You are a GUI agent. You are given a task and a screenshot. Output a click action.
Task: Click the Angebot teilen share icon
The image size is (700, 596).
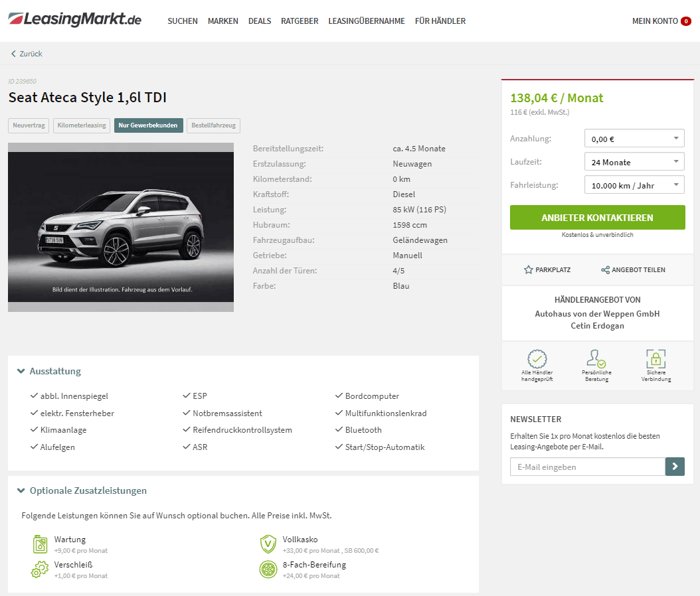click(605, 270)
